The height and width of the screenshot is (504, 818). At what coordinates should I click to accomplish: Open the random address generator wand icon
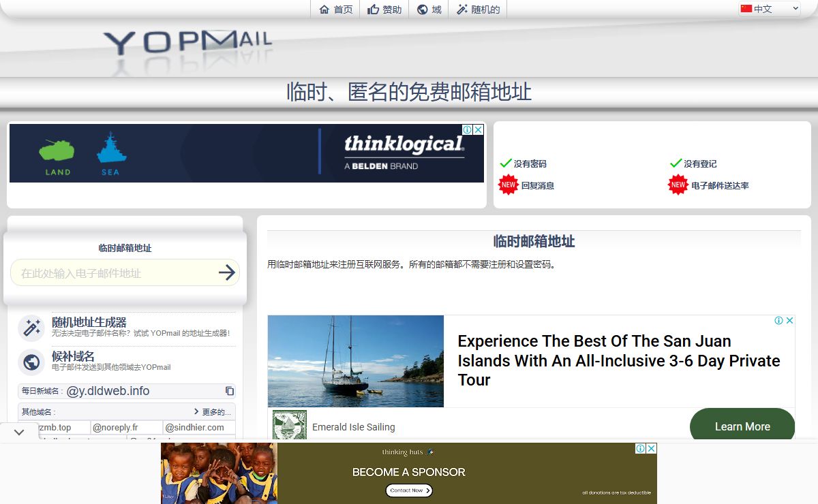click(x=31, y=328)
